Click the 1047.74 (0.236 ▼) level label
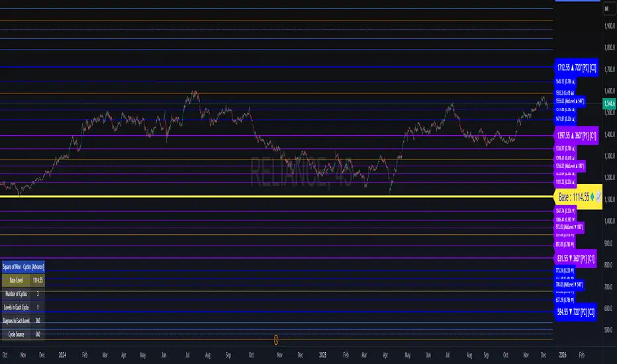 [565, 211]
